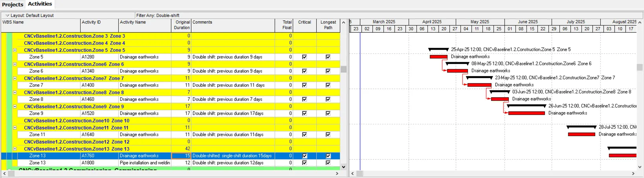Screen dimensions: 644x178
Task: Select the Activities tab
Action: click(40, 4)
